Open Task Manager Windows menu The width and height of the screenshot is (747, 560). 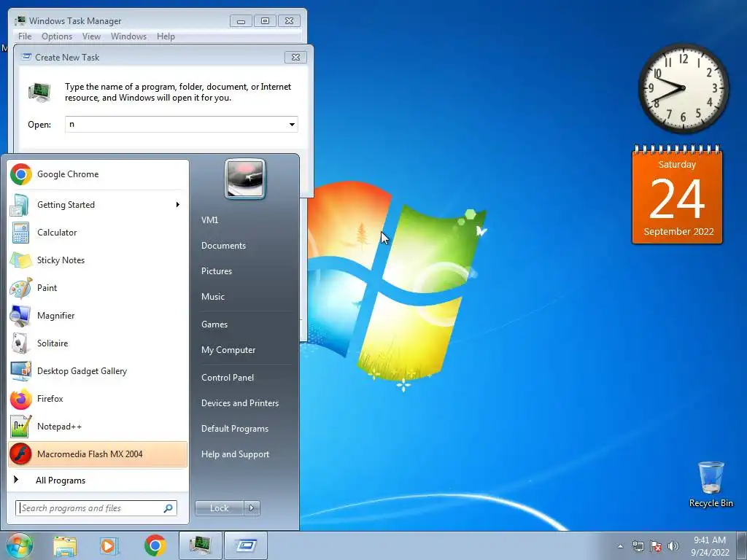coord(128,36)
